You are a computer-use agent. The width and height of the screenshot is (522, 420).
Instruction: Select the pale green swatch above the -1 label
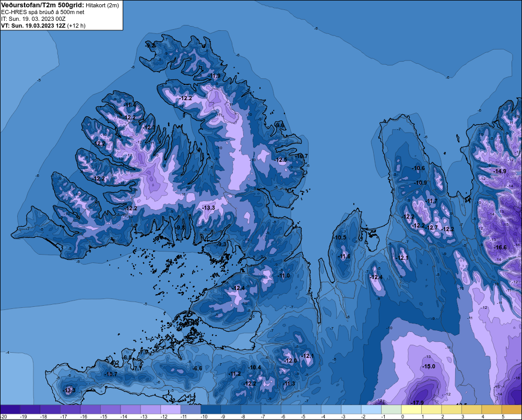(391, 410)
